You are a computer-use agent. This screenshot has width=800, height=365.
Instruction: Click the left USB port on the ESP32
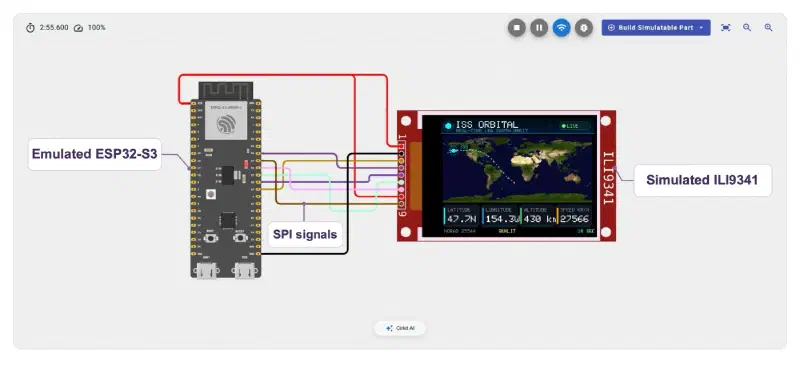tap(206, 271)
